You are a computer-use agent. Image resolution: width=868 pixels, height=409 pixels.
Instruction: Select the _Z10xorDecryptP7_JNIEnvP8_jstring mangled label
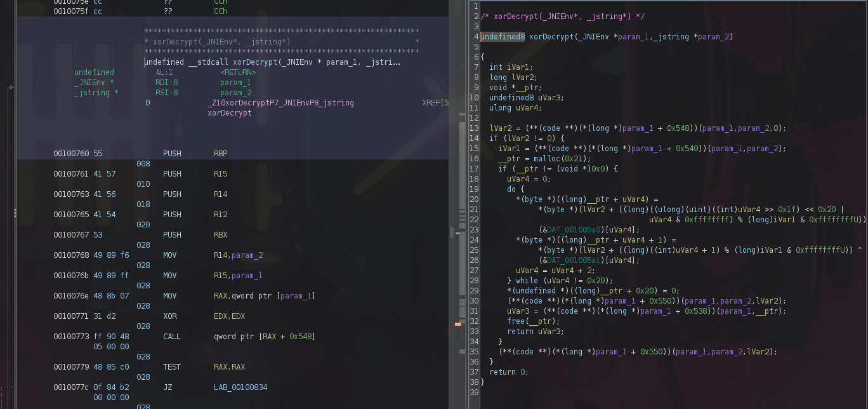[x=280, y=103]
